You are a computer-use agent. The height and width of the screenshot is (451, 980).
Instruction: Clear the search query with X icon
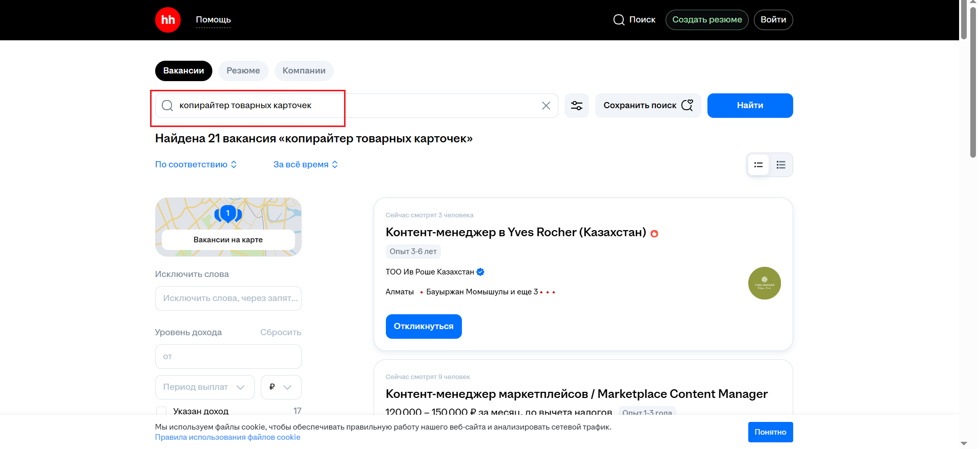coord(546,106)
